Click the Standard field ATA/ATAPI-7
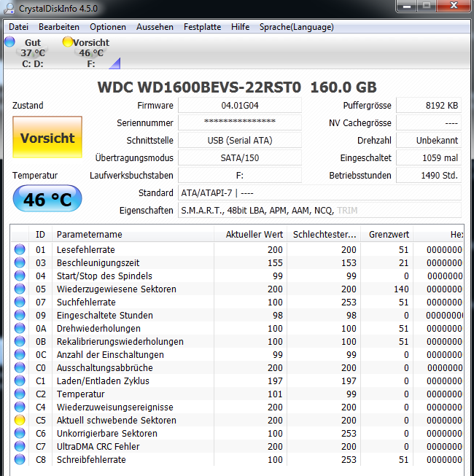The image size is (474, 476). [x=319, y=192]
